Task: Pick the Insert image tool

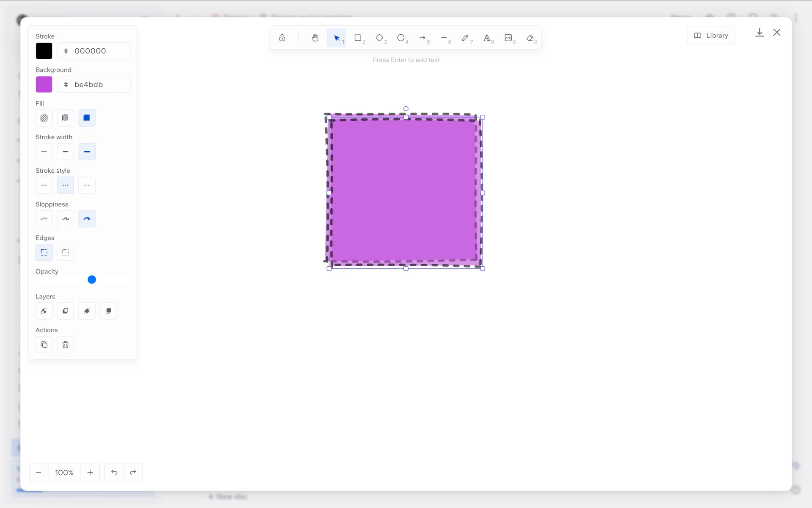Action: click(508, 38)
